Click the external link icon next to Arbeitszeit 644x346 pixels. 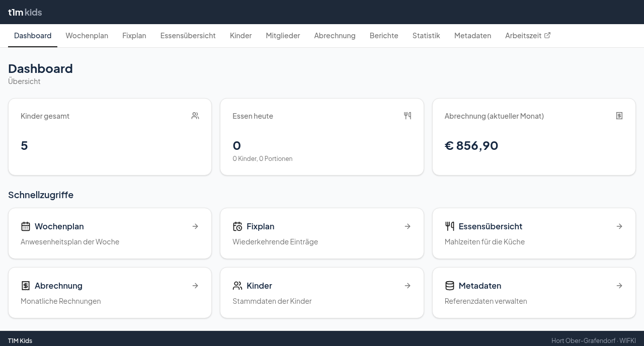click(547, 35)
